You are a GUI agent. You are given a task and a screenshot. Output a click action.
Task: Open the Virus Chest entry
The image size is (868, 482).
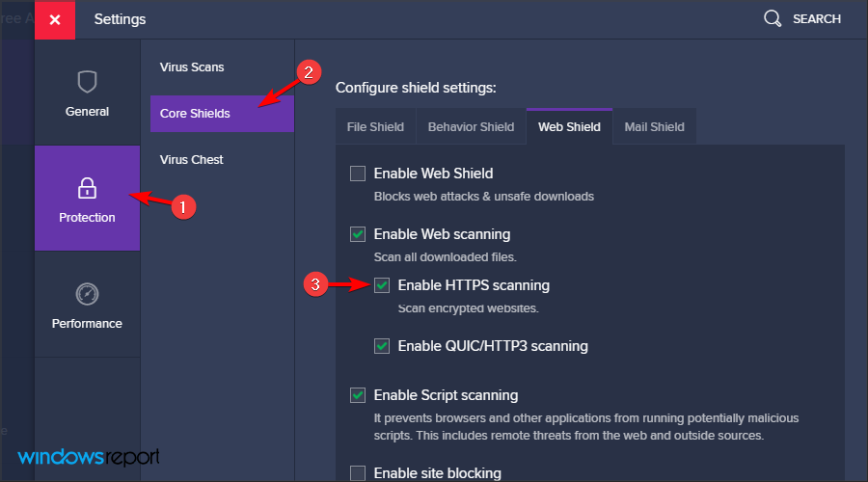click(x=192, y=159)
